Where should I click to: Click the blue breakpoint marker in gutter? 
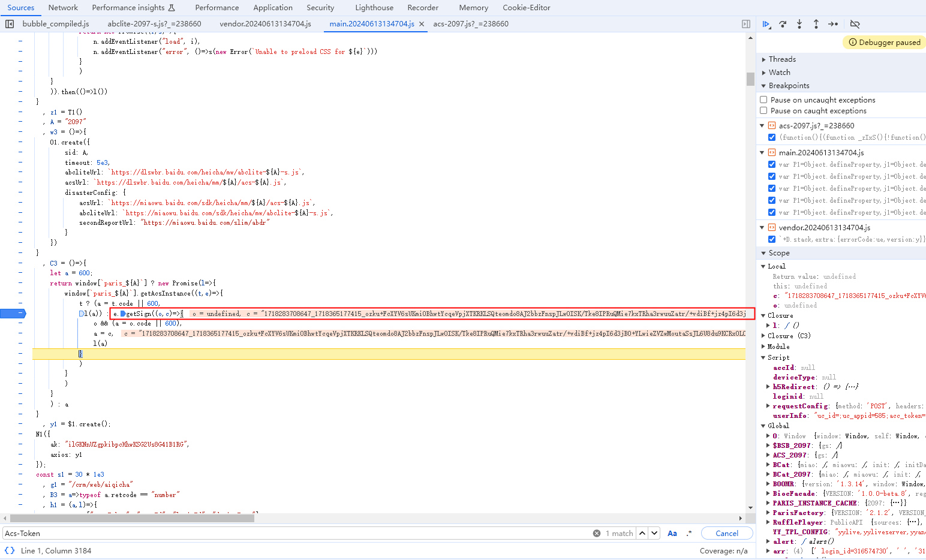tap(13, 313)
